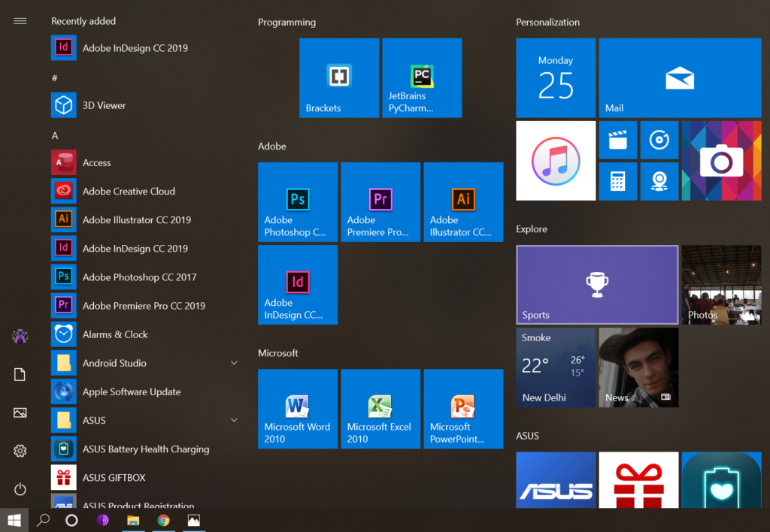The height and width of the screenshot is (532, 770).
Task: Open the Calculator tile
Action: click(618, 182)
